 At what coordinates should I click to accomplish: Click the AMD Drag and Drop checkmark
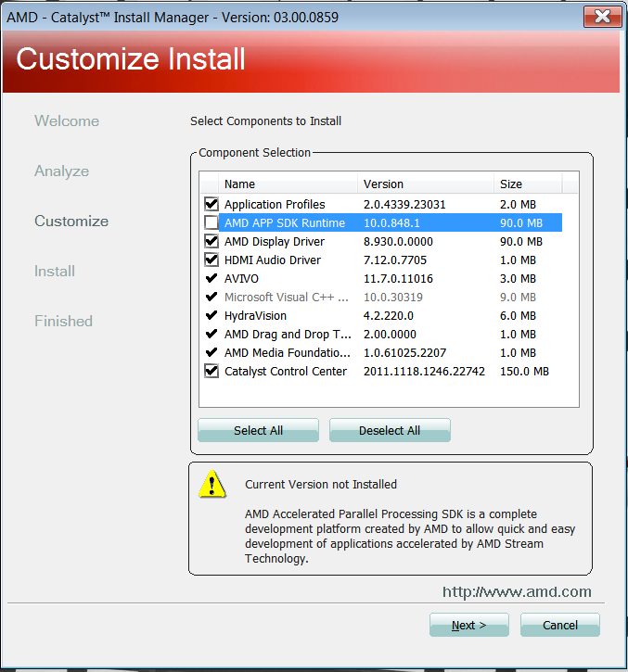point(211,334)
